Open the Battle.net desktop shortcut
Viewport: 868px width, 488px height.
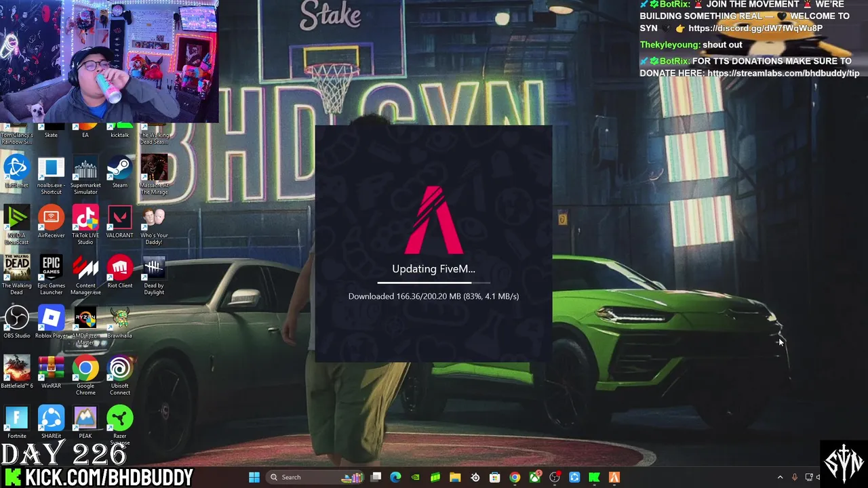point(17,172)
